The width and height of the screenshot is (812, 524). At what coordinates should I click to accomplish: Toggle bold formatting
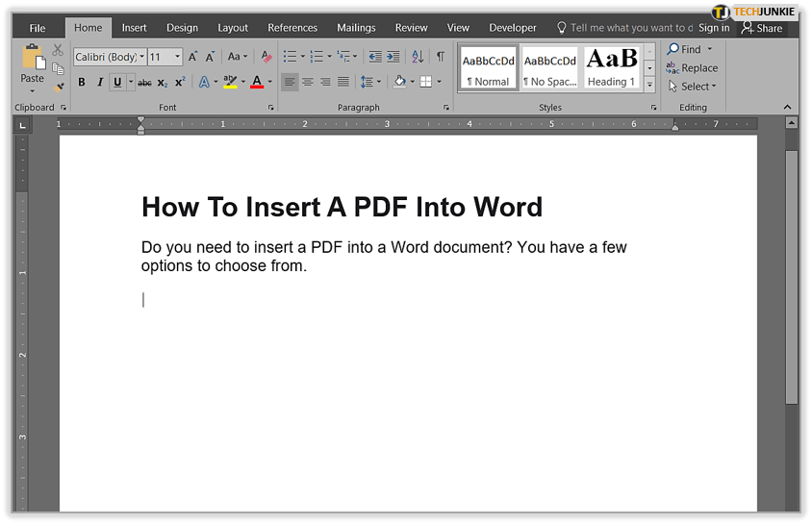[82, 83]
